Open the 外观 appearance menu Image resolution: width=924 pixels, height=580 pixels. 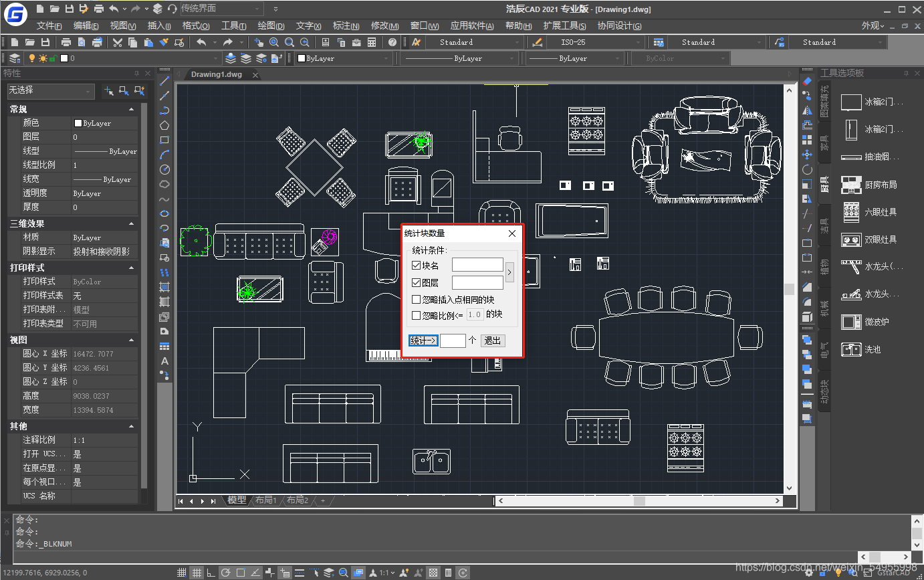tap(873, 25)
